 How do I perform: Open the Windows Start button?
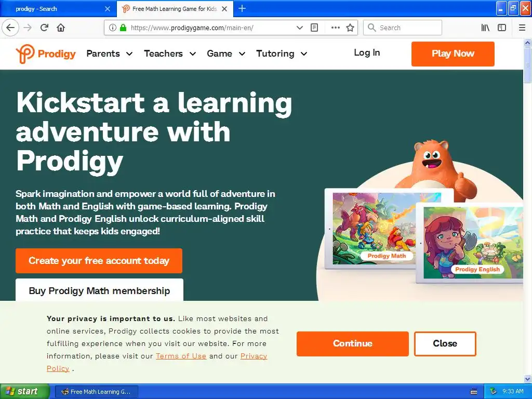point(24,392)
